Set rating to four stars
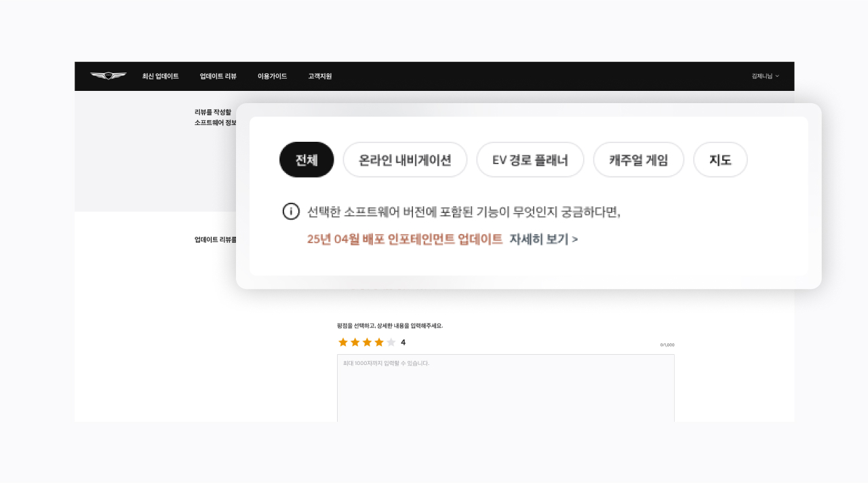Viewport: 868px width, 483px height. coord(379,342)
